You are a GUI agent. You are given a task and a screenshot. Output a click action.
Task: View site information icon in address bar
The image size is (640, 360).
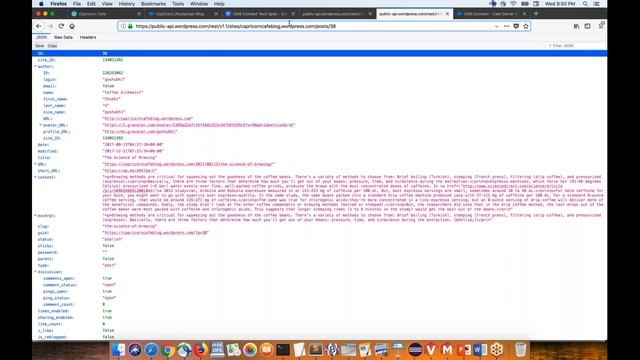click(123, 26)
